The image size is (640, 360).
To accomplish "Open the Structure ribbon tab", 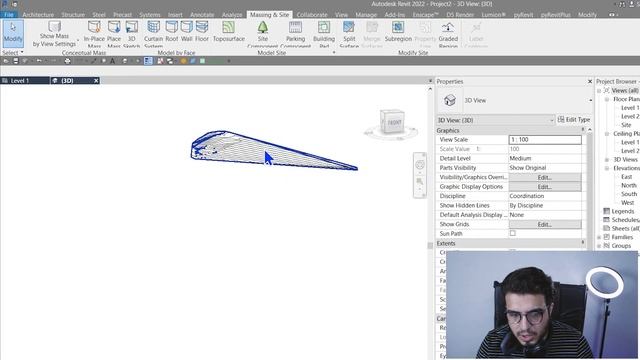I will point(73,15).
